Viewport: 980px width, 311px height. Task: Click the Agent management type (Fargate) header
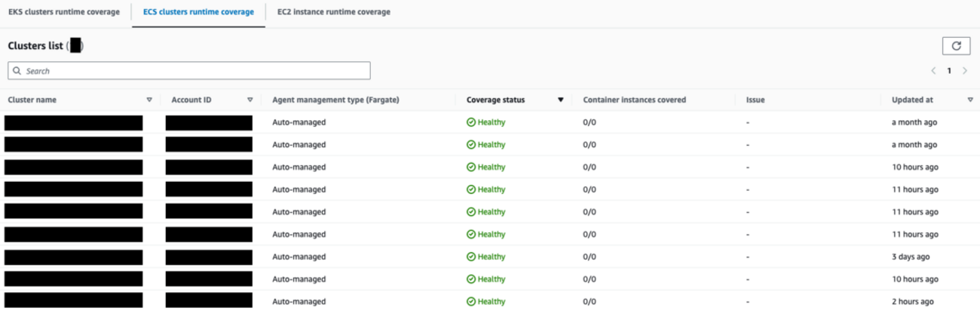coord(335,100)
